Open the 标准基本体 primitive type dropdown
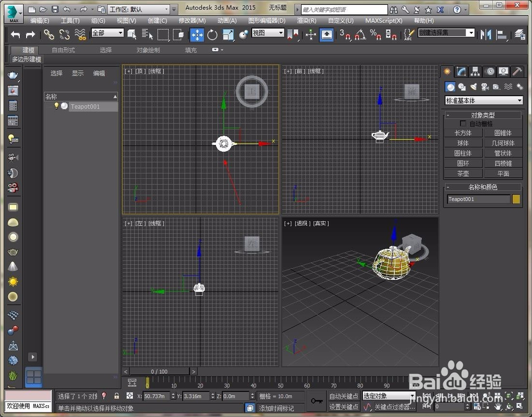Screen dimensions: 532x417 [x=484, y=101]
